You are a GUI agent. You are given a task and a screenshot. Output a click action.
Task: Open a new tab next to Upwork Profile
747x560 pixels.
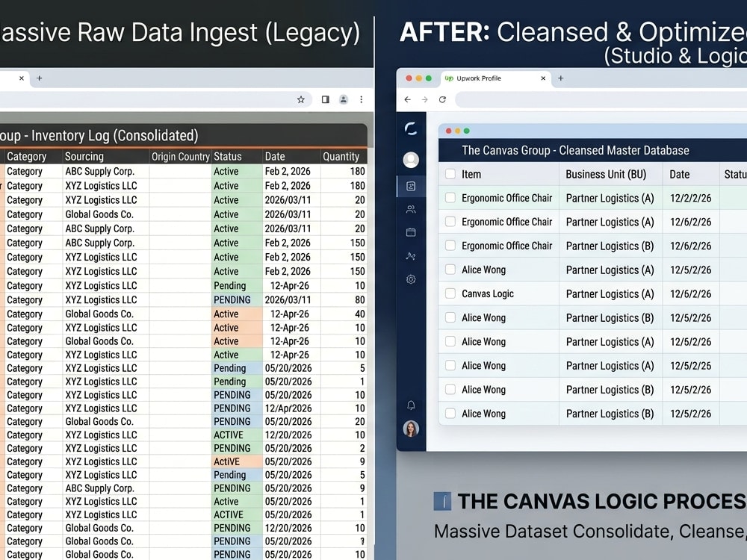pyautogui.click(x=561, y=78)
